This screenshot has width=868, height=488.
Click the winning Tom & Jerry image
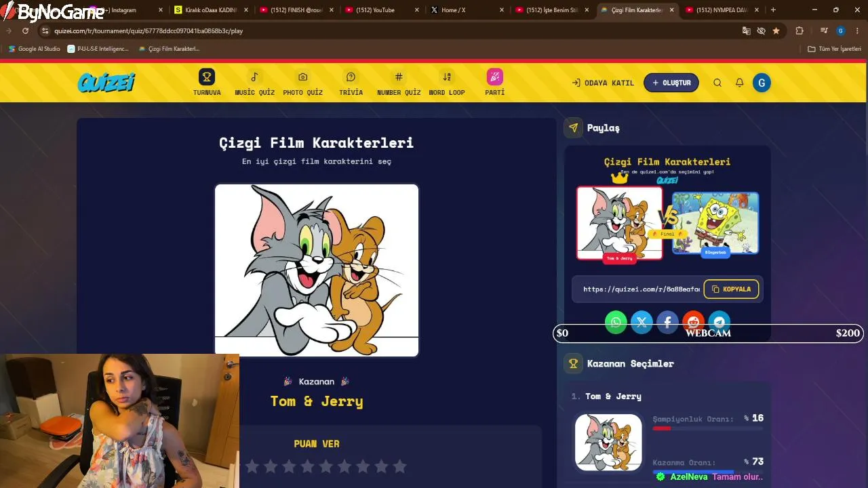click(317, 270)
